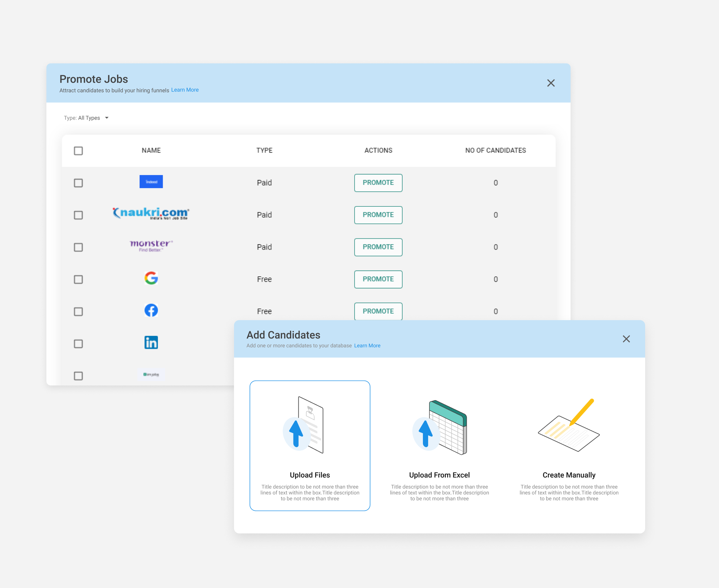Screen dimensions: 719x588
Task: Close the Promote Jobs panel
Action: (x=551, y=83)
